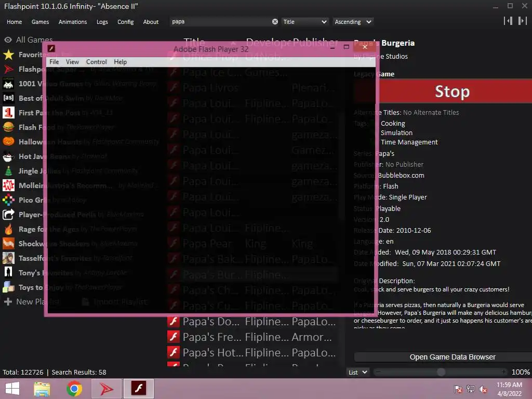Open Windows Start menu
Screen dimensions: 532x399
[12, 389]
